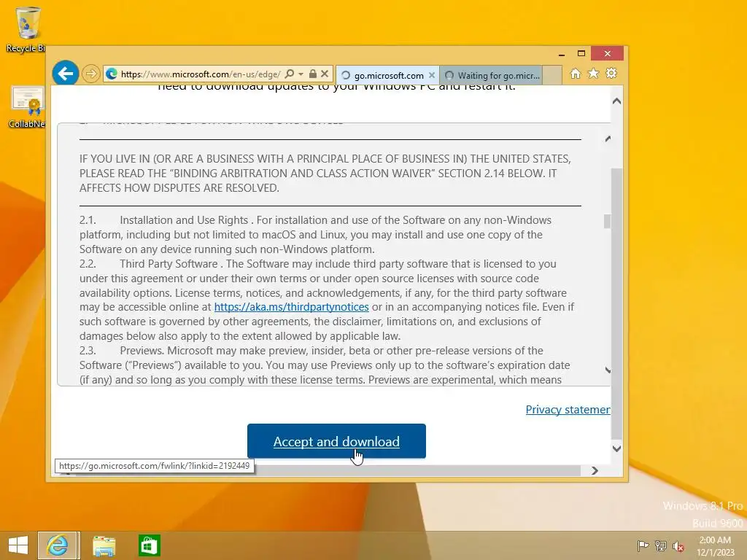Image resolution: width=747 pixels, height=560 pixels.
Task: Click the Action Center flag icon
Action: pos(643,545)
